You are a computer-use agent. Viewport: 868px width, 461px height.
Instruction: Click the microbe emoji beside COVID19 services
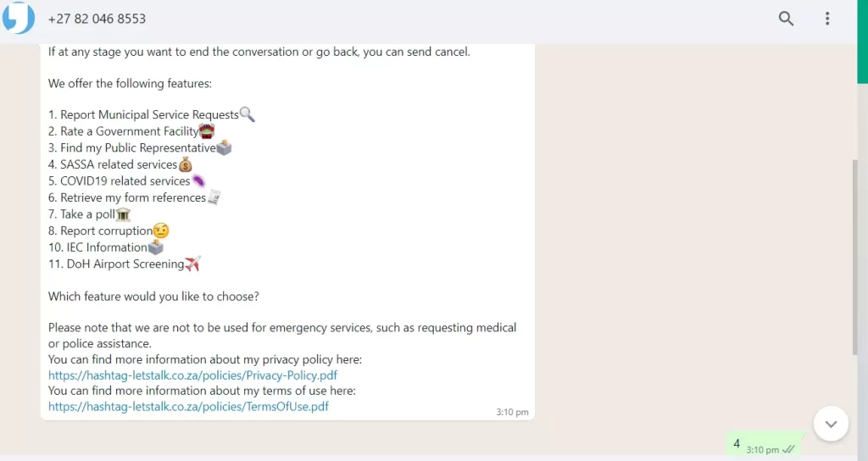click(198, 181)
